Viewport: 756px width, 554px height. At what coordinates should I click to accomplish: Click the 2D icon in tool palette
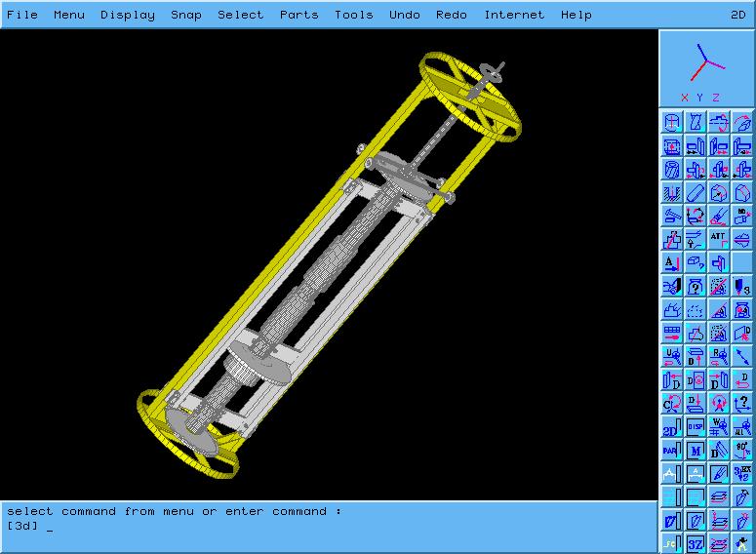pyautogui.click(x=672, y=427)
